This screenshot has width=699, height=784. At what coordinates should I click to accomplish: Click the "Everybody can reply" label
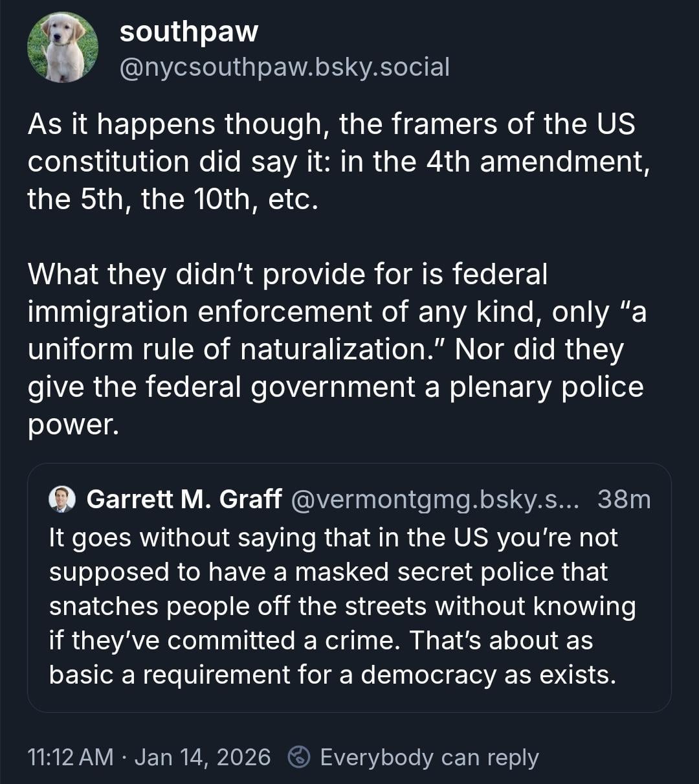pos(429,757)
